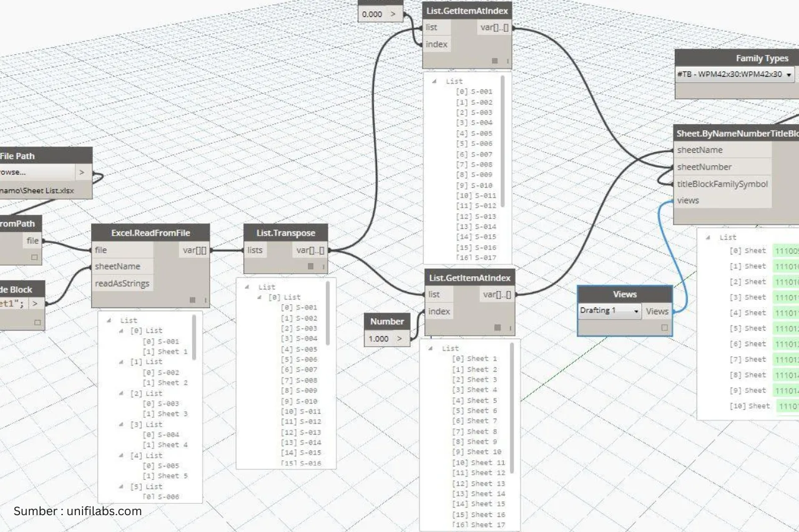Click the Browse... button on the File Path node
Screen dimensions: 799x532
37,172
